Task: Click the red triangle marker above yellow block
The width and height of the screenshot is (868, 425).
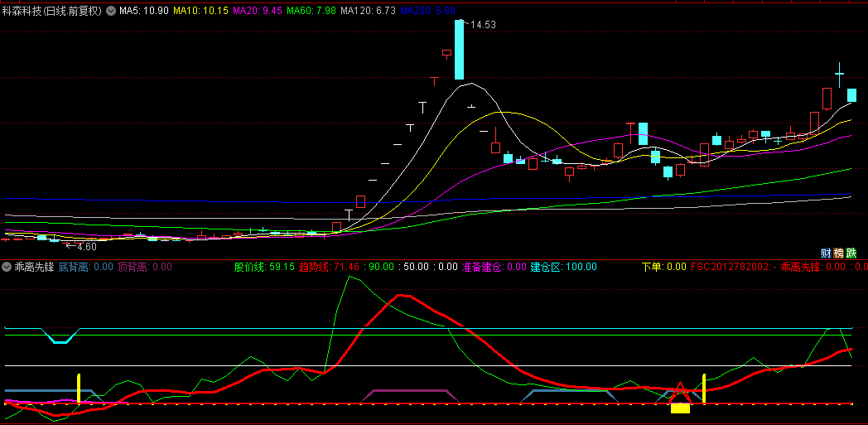Action: [680, 391]
